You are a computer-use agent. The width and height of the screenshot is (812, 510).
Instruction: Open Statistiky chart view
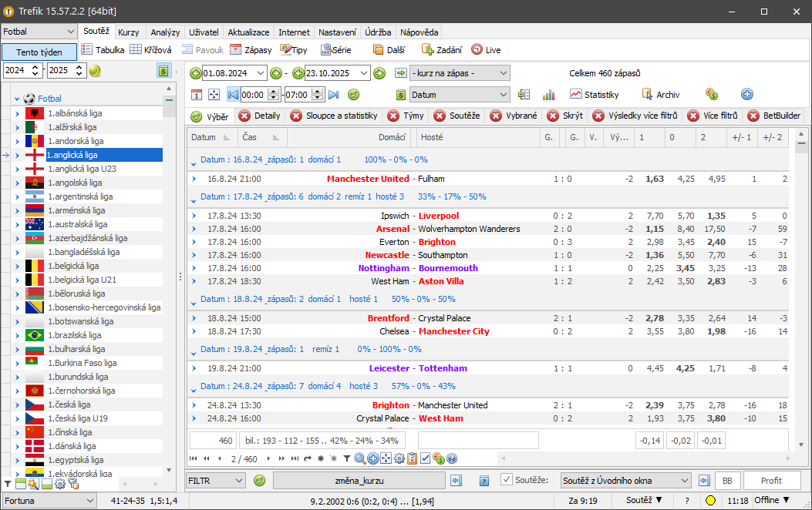pos(594,95)
